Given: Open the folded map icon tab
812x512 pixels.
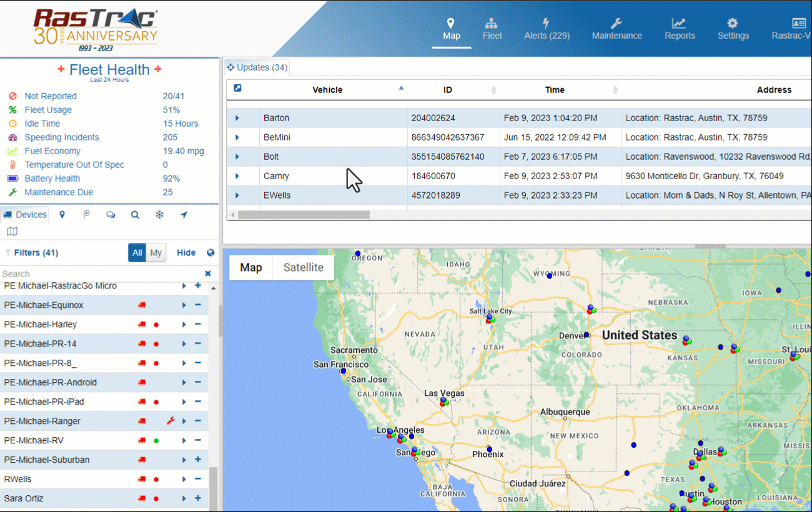Looking at the screenshot, I should (x=12, y=232).
